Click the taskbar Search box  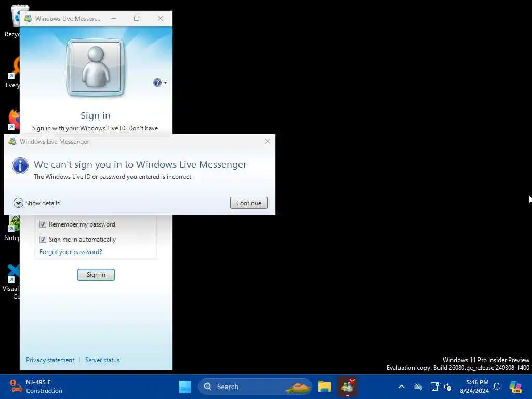255,387
